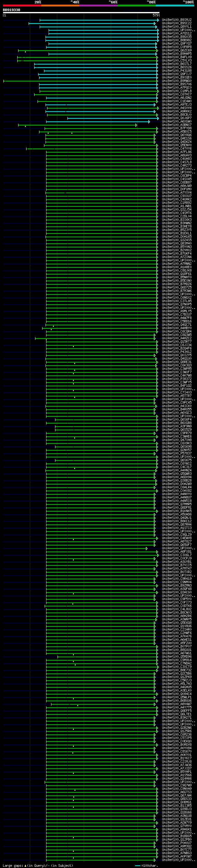Viewport: 197px width, 868px height.
Task: Select hit UniRef100_B9SC22
Action: point(177,23)
